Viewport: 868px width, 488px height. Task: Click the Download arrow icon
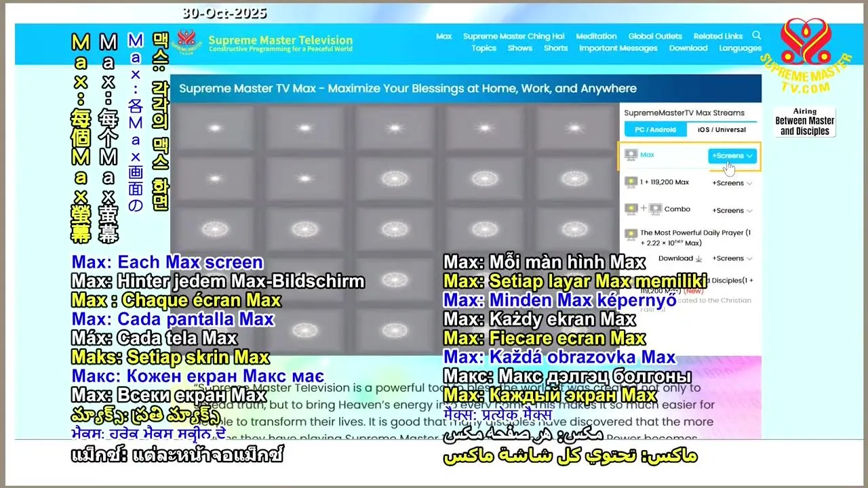pos(698,258)
